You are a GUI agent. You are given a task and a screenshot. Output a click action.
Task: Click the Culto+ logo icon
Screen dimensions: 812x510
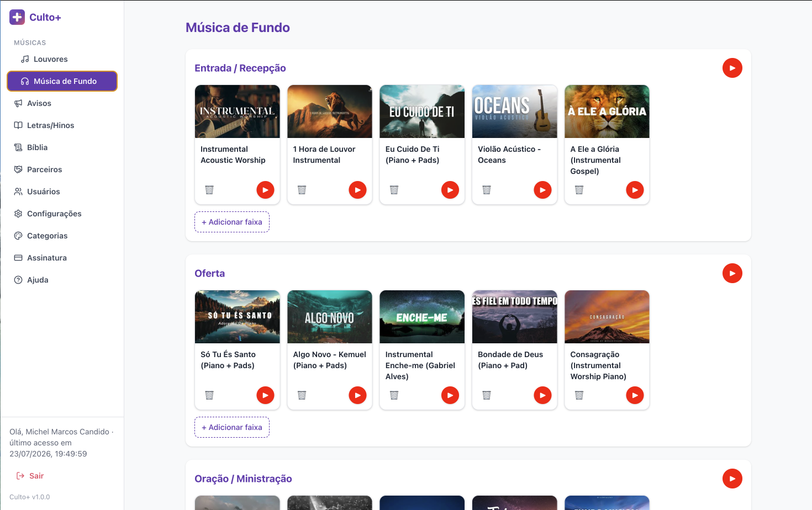coord(17,17)
